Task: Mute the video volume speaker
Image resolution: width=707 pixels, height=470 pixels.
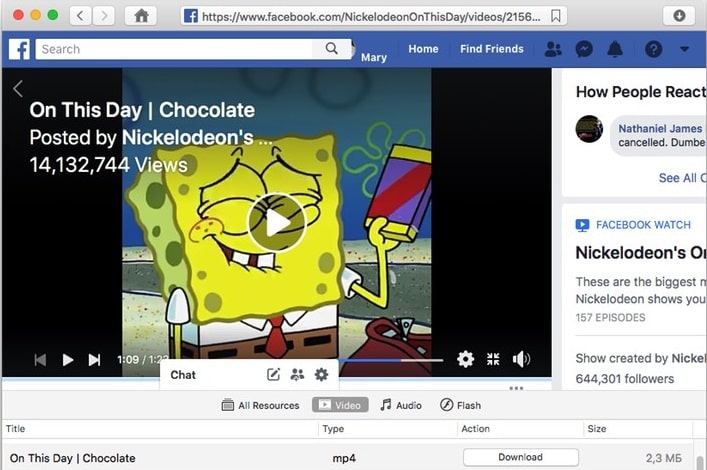Action: [x=521, y=359]
